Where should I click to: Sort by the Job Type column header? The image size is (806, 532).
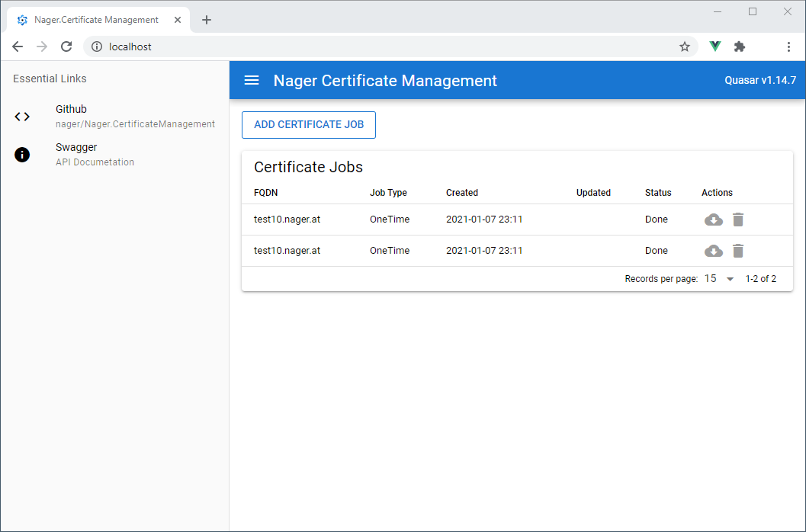pos(388,193)
